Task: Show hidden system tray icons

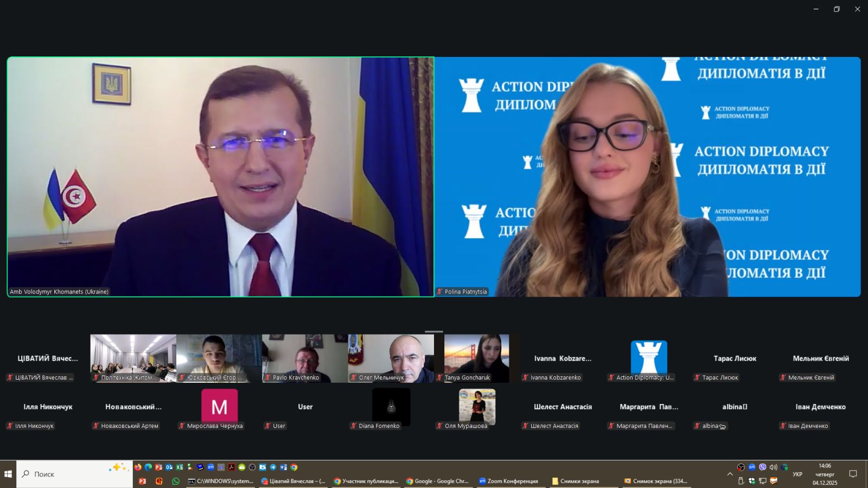Action: [730, 474]
